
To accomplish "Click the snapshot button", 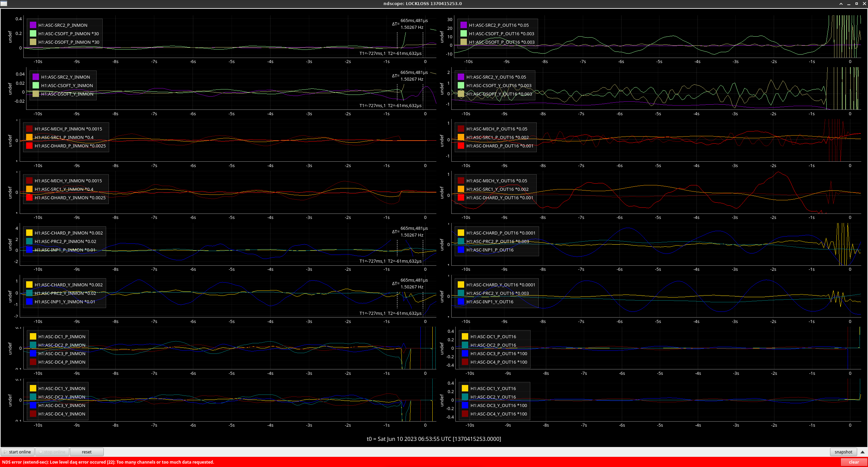I will (x=843, y=452).
